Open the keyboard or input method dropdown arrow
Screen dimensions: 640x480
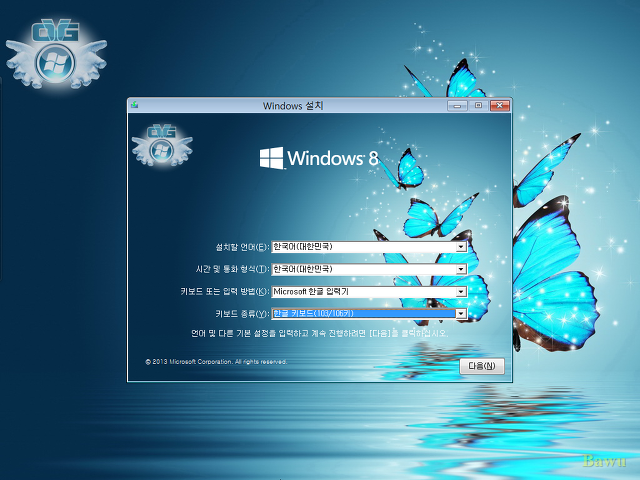pyautogui.click(x=461, y=292)
